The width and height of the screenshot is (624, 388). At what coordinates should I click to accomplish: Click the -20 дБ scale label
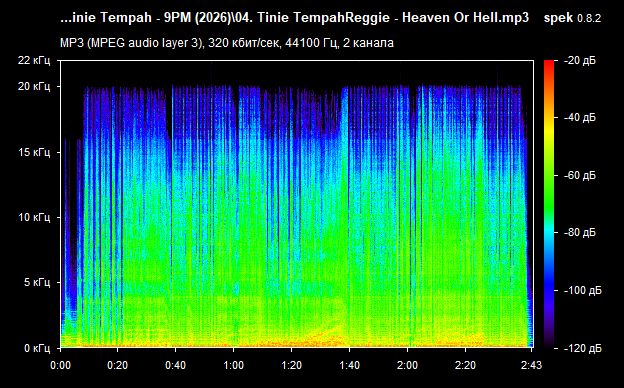(x=579, y=60)
